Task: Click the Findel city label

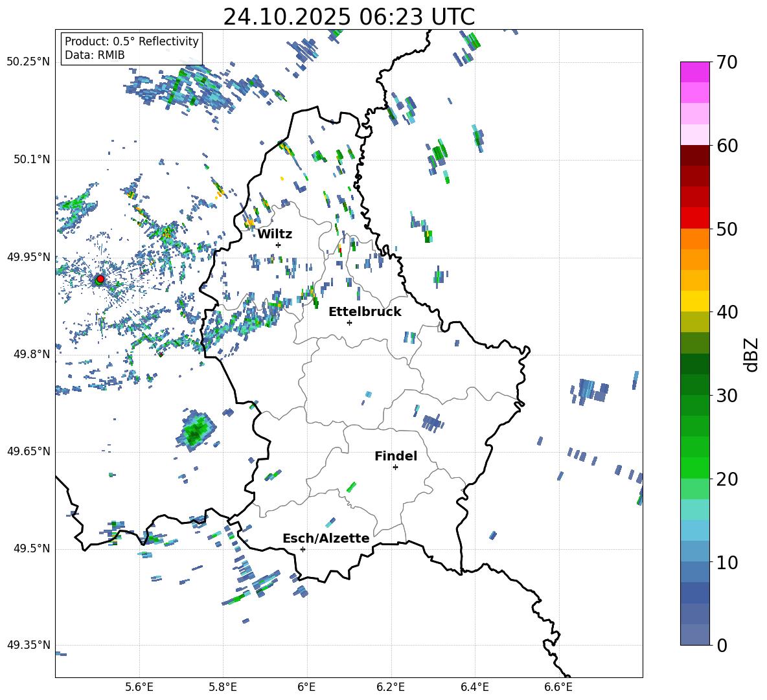Action: 396,456
